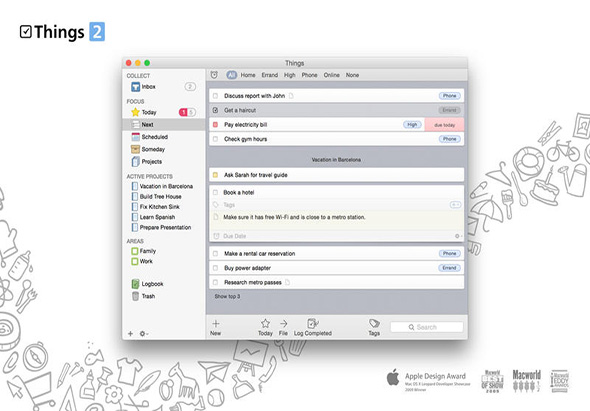Viewport: 590px width, 411px height.
Task: Click the Inbox count badge
Action: [x=190, y=87]
